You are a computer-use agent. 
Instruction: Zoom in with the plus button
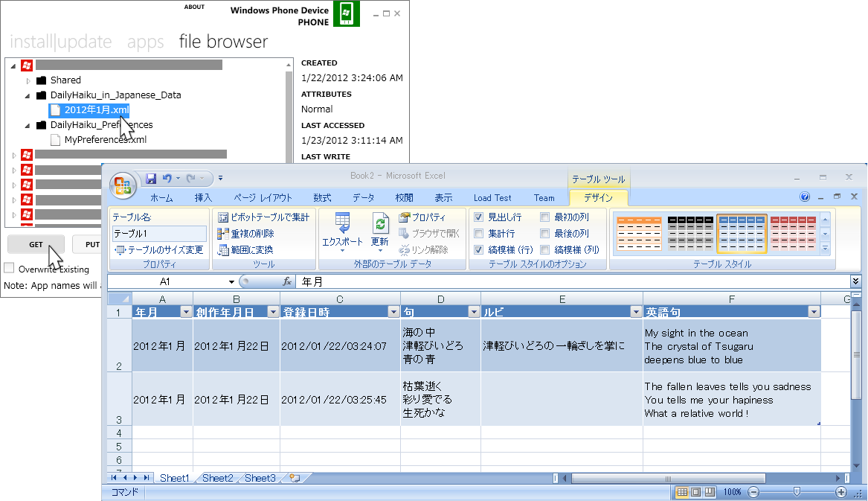841,491
